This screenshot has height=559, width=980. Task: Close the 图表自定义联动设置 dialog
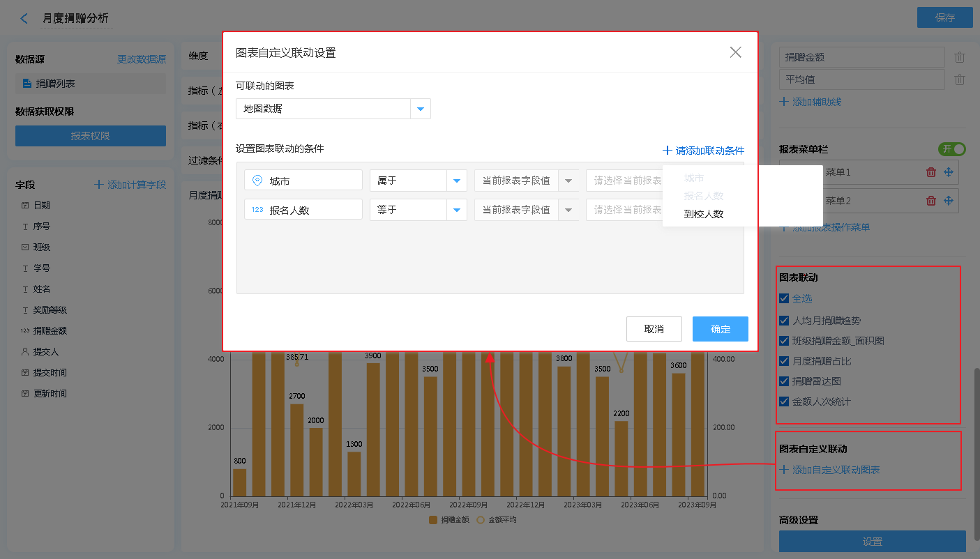(x=735, y=52)
